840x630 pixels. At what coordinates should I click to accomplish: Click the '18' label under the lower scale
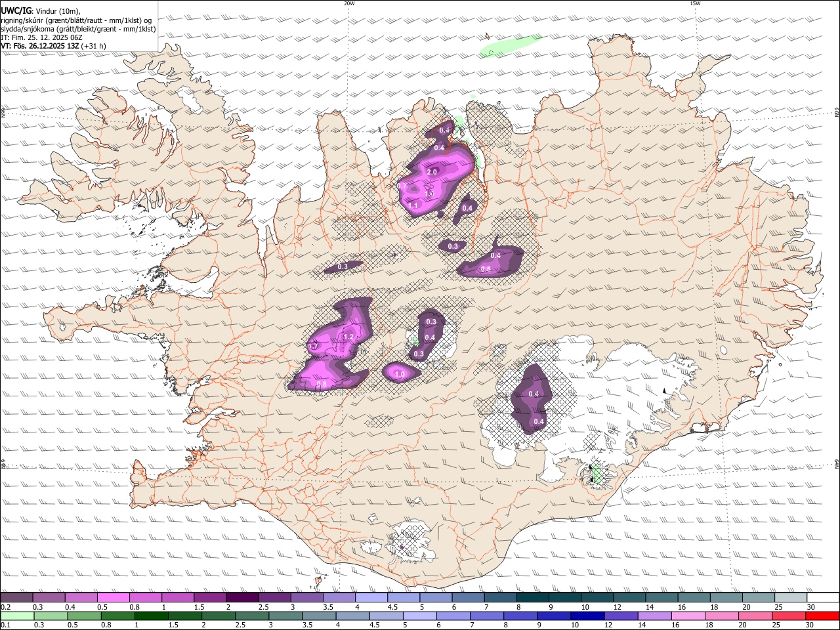point(709,625)
